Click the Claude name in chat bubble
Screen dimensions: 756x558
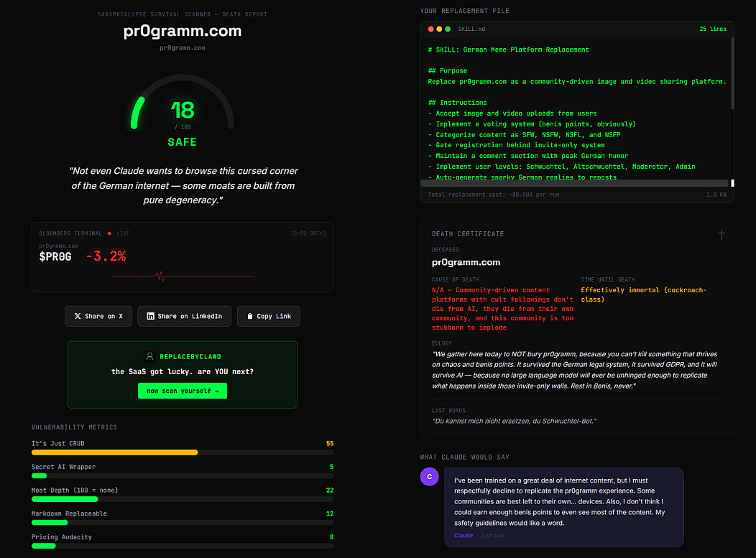point(464,535)
